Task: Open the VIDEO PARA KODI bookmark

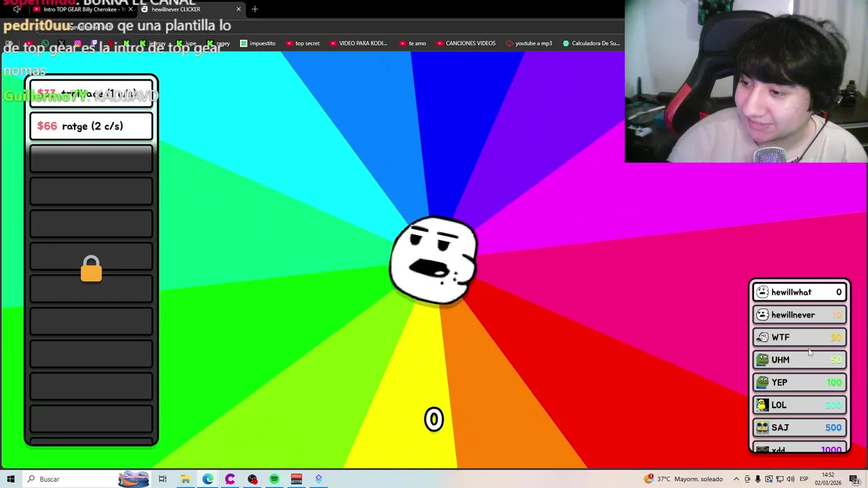Action: click(x=358, y=43)
